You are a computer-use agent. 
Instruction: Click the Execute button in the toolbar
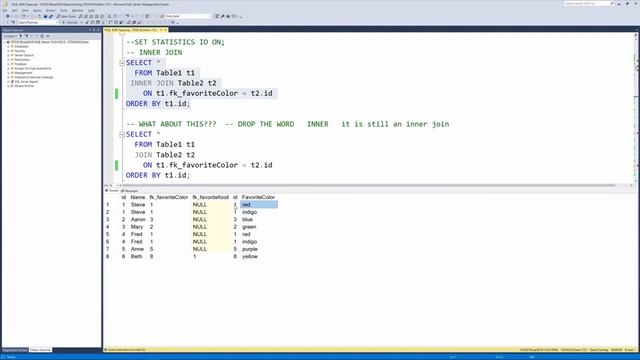pos(70,22)
